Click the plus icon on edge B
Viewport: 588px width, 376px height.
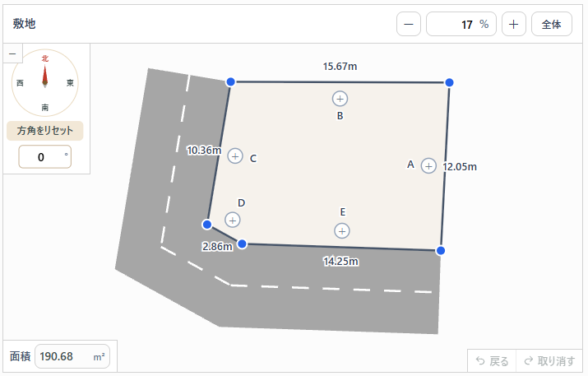click(340, 99)
